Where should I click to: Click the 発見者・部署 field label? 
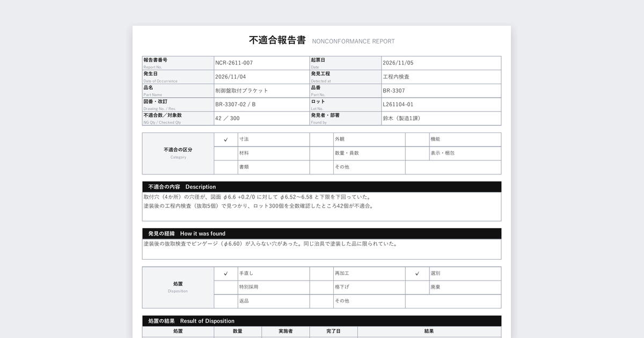325,115
